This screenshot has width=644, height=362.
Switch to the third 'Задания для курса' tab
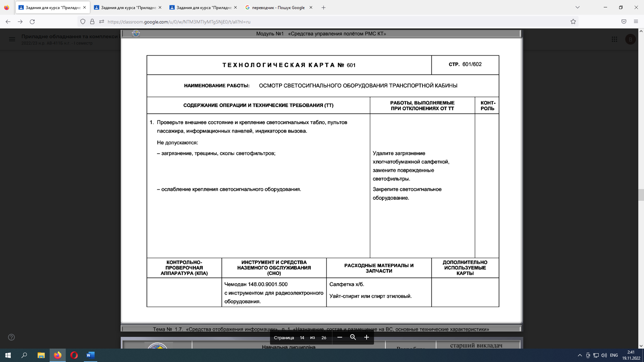coord(204,7)
